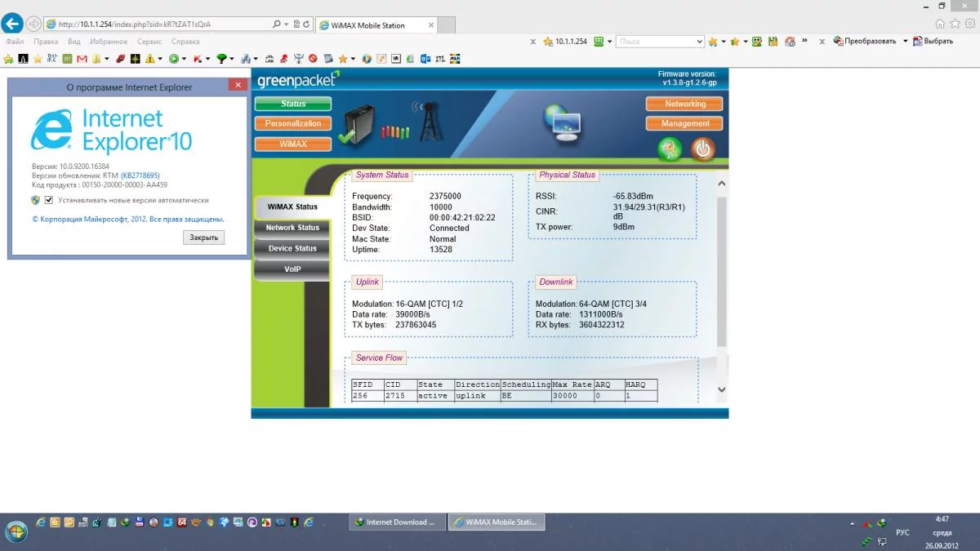980x551 pixels.
Task: Open the favorites star icon at top right
Action: click(954, 24)
